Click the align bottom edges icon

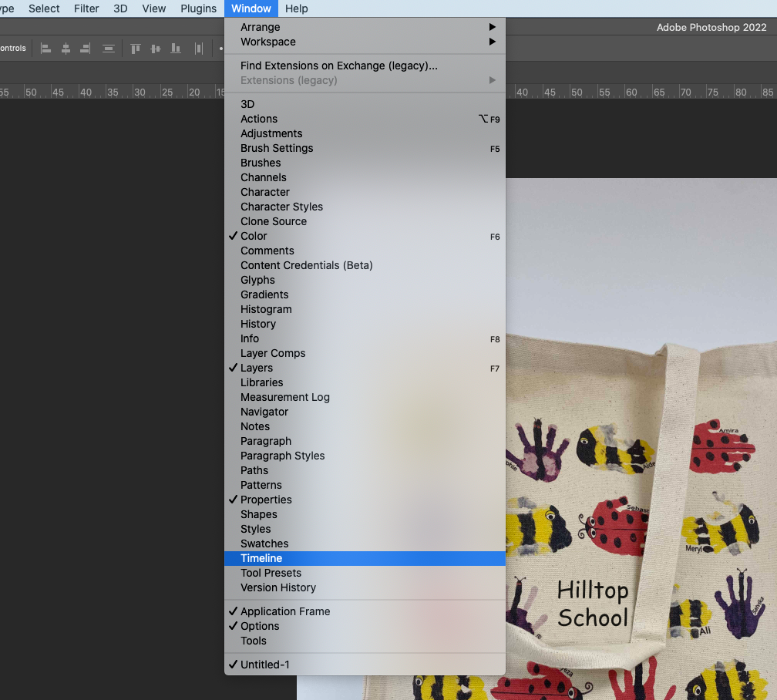click(176, 49)
